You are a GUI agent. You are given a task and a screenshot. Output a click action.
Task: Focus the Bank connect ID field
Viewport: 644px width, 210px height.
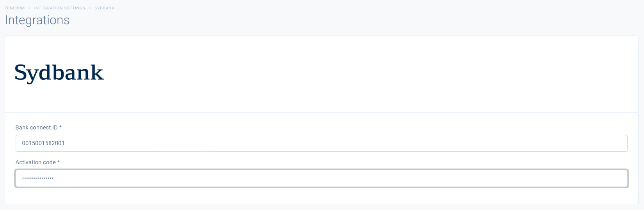pos(321,143)
